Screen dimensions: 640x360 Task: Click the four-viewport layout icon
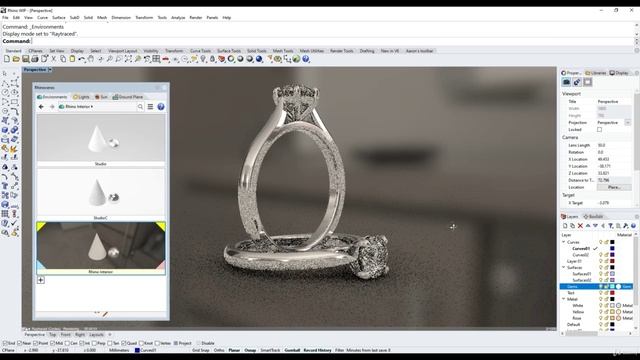pyautogui.click(x=156, y=59)
